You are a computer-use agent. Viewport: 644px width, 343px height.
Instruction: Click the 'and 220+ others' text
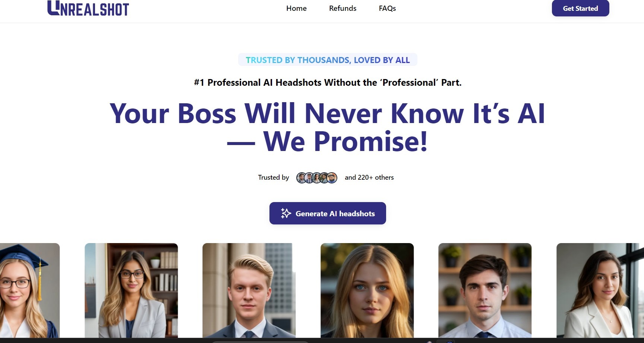[x=369, y=177]
